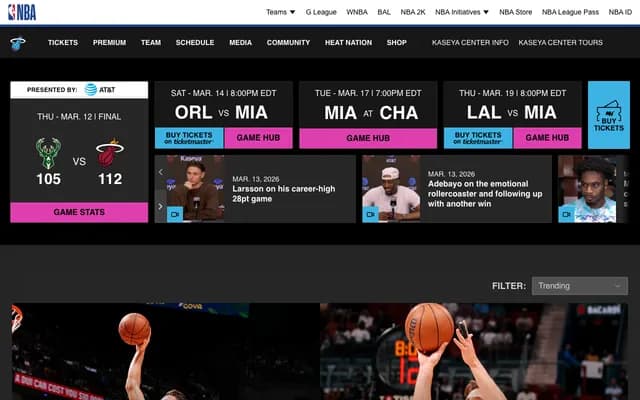The width and height of the screenshot is (640, 400).
Task: Click left featured story photo with layup
Action: tap(165, 351)
